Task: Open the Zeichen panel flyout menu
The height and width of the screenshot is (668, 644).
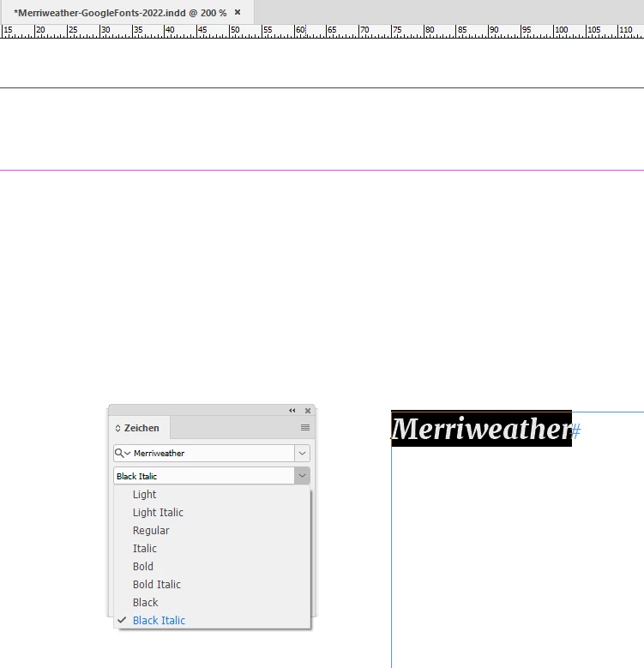Action: point(305,427)
